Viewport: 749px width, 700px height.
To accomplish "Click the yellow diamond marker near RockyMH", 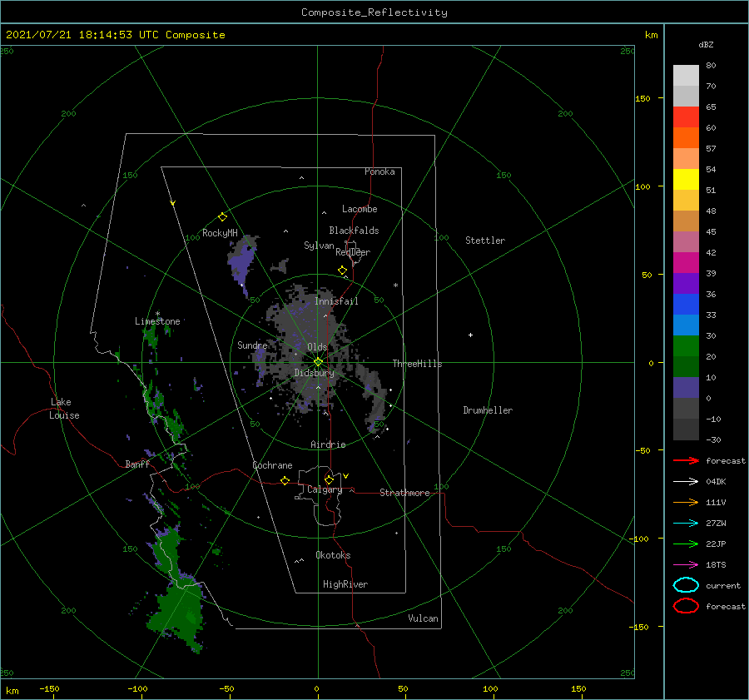I will (x=222, y=217).
